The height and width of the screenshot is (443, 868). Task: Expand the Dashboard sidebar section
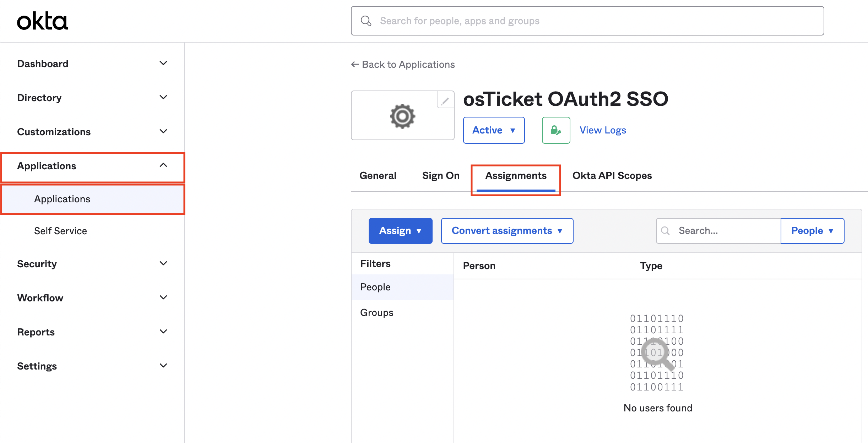tap(163, 64)
